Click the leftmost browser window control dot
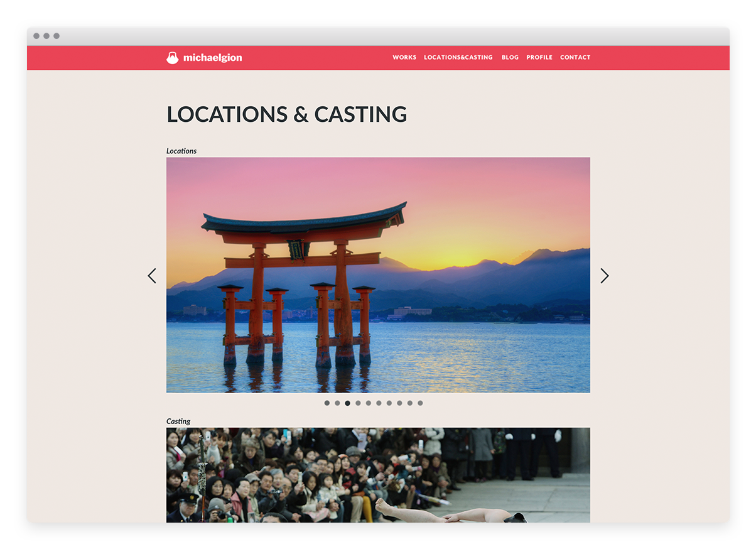 click(x=36, y=36)
